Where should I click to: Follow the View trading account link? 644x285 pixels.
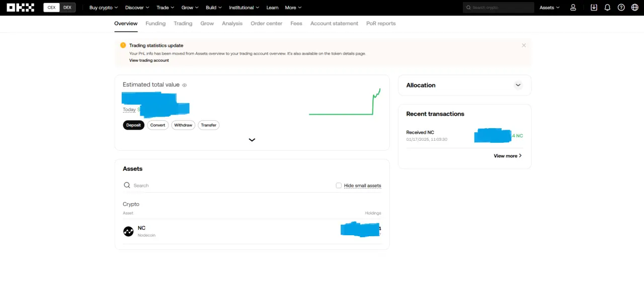pos(149,60)
